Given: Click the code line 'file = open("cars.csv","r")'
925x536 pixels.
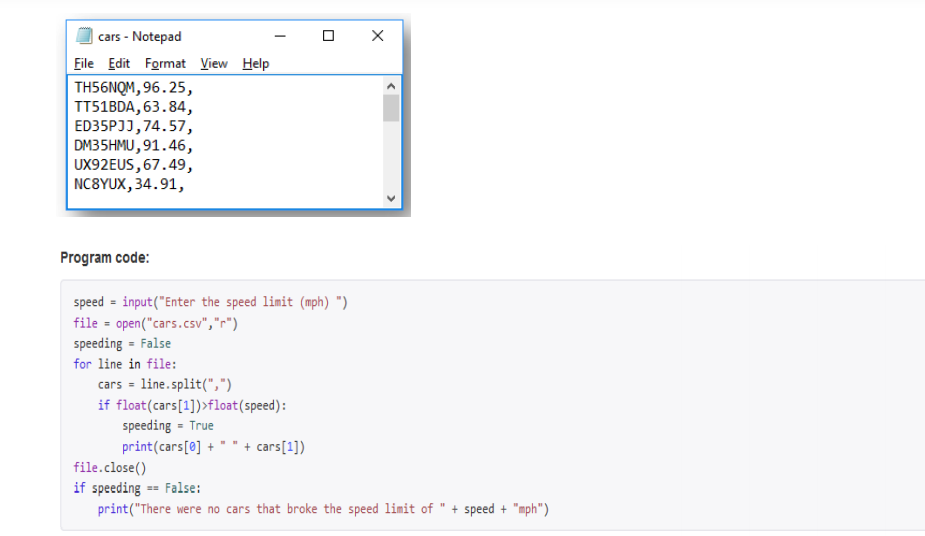Looking at the screenshot, I should [x=156, y=323].
